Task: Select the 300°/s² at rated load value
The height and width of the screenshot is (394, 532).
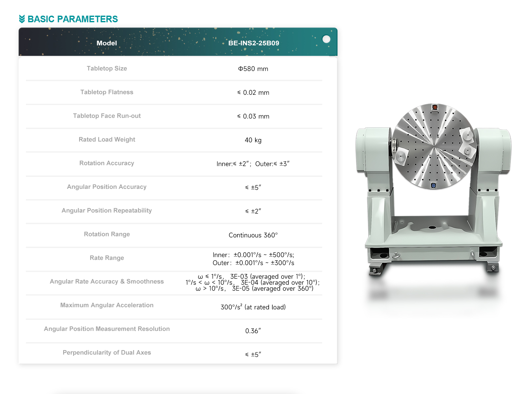Action: click(253, 307)
